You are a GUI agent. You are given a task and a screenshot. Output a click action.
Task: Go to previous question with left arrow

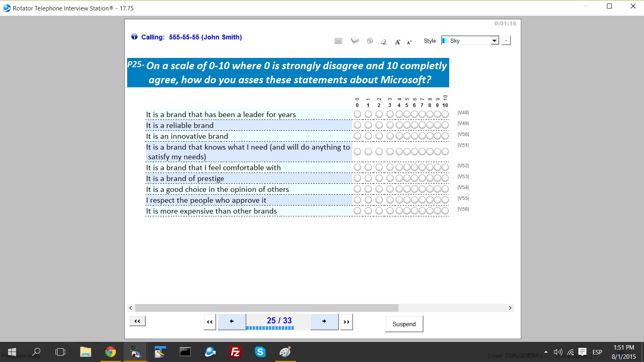coord(231,321)
